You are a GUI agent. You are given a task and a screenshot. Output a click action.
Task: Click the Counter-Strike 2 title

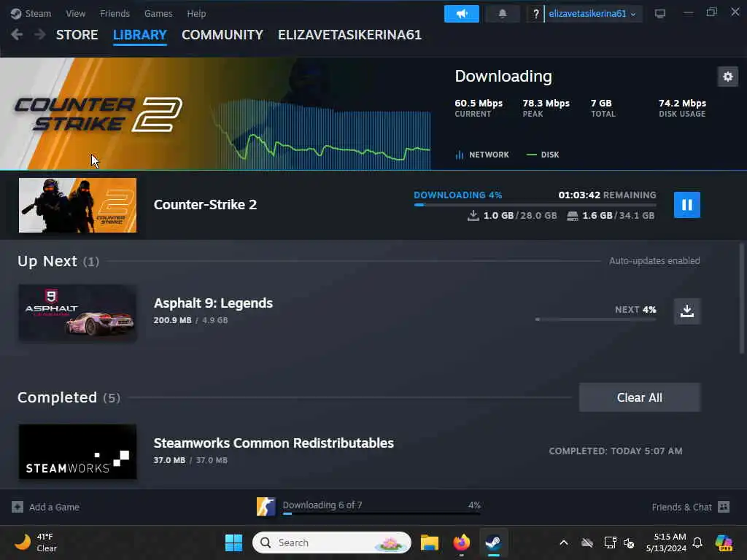tap(205, 205)
